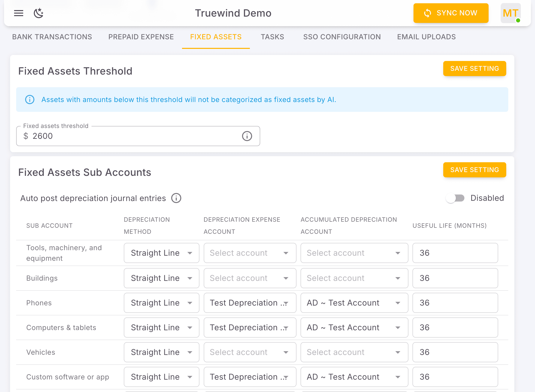Toggle dark mode with the moon icon
Image resolution: width=535 pixels, height=392 pixels.
(x=38, y=13)
